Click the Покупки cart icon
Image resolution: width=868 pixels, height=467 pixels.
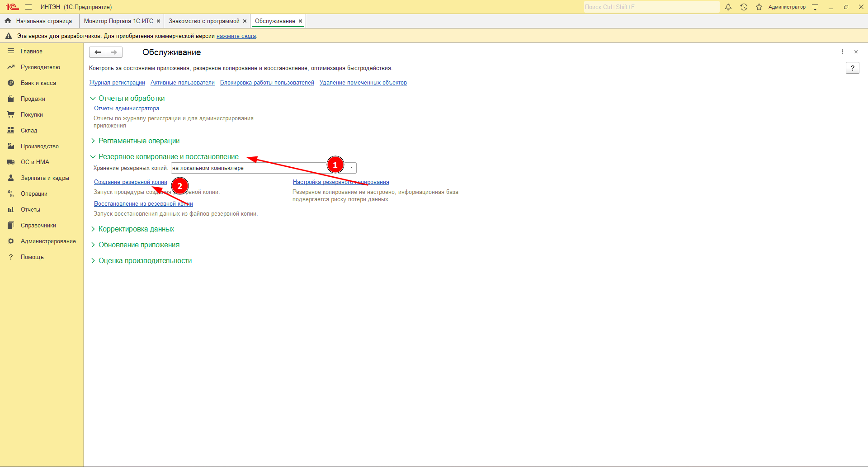tap(11, 115)
